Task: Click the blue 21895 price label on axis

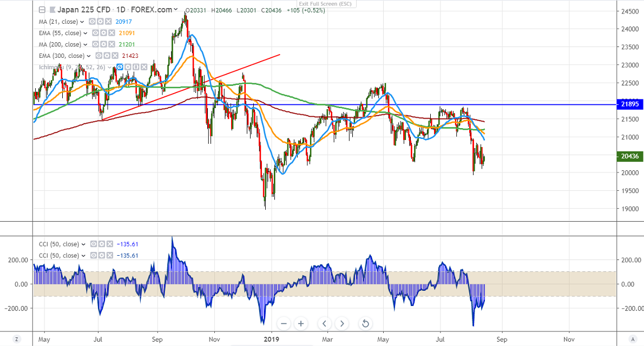Action: 629,104
